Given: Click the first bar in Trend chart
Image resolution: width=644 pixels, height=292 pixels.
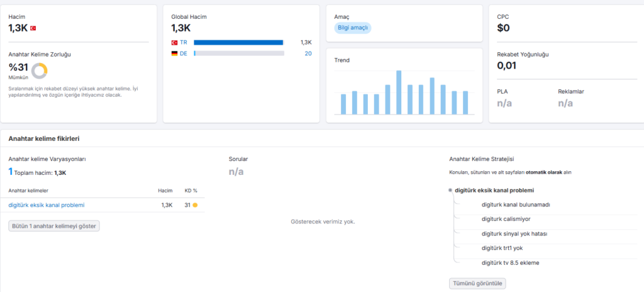Looking at the screenshot, I should click(x=343, y=104).
